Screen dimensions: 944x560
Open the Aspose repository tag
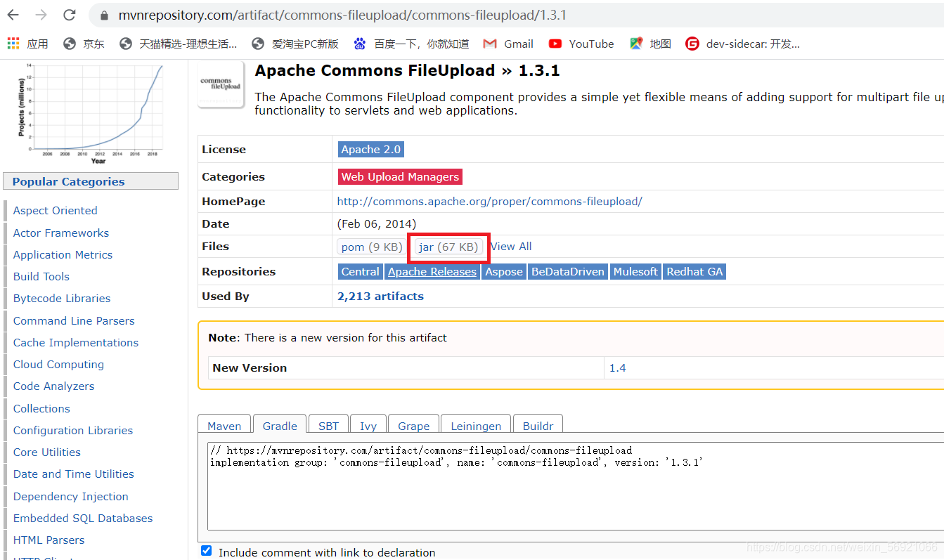point(504,271)
